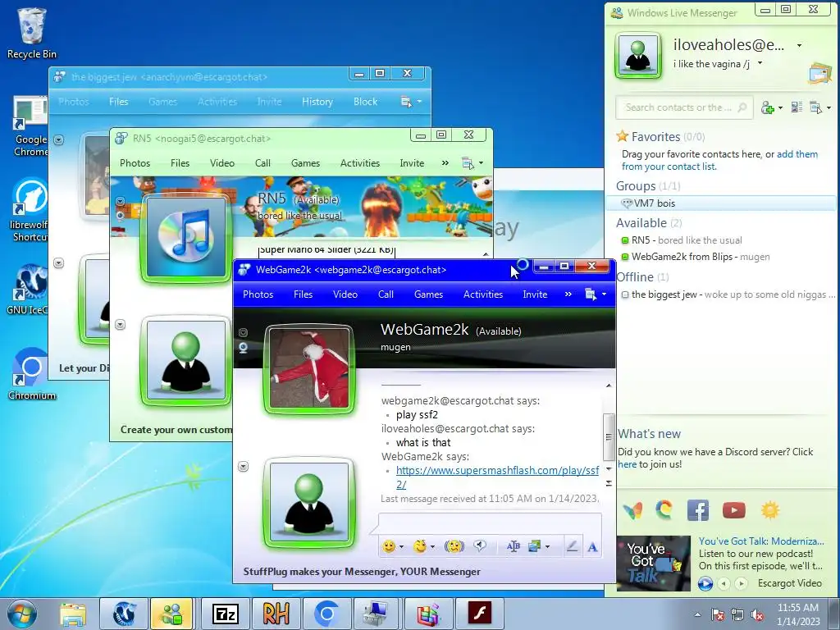Show hidden tray icons arrow

tap(697, 614)
